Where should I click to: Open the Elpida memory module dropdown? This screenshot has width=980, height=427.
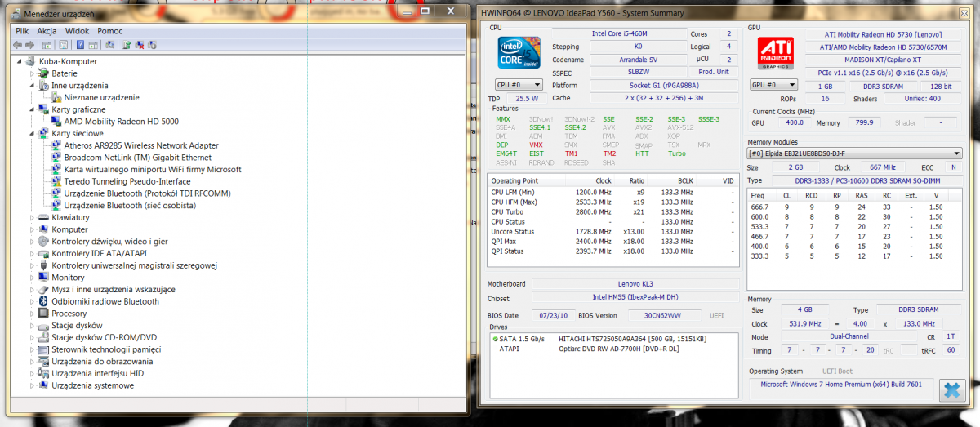pyautogui.click(x=855, y=153)
